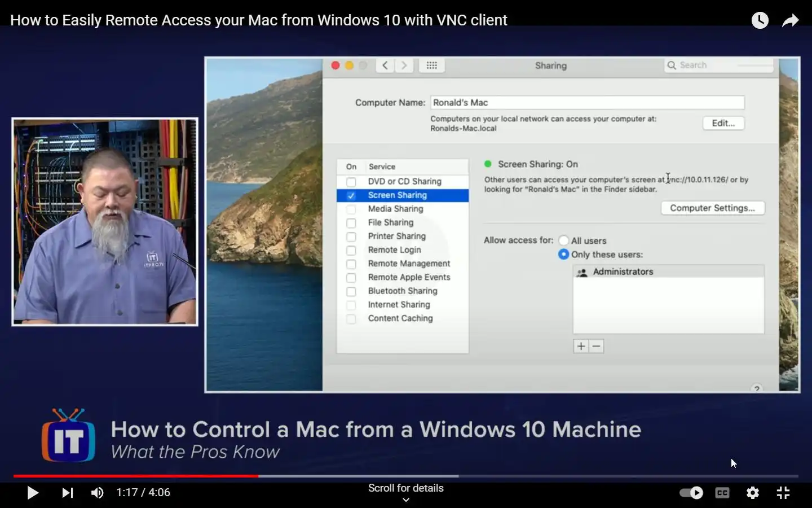Edit the Computer Name field
Image resolution: width=812 pixels, height=508 pixels.
pos(588,103)
